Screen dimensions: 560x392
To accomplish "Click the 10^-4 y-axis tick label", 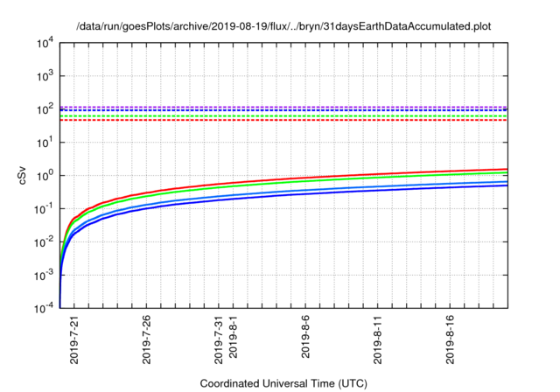I will click(x=45, y=308).
